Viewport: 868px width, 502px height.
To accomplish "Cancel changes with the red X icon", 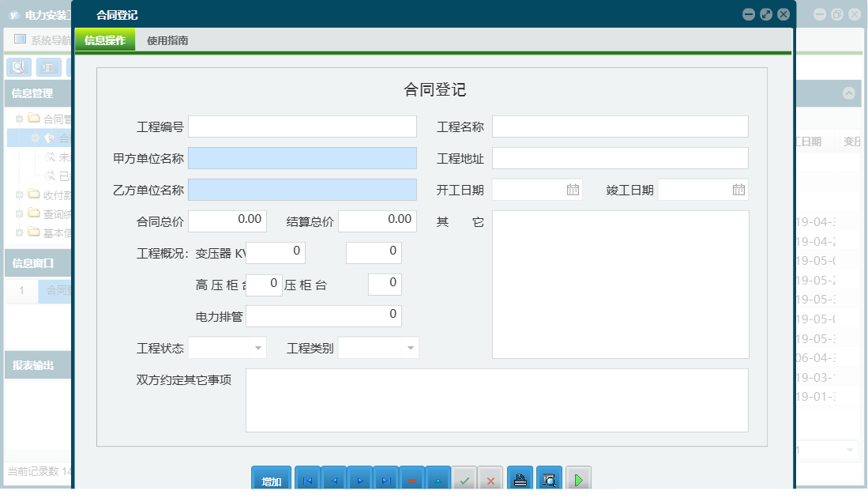I will (x=490, y=478).
